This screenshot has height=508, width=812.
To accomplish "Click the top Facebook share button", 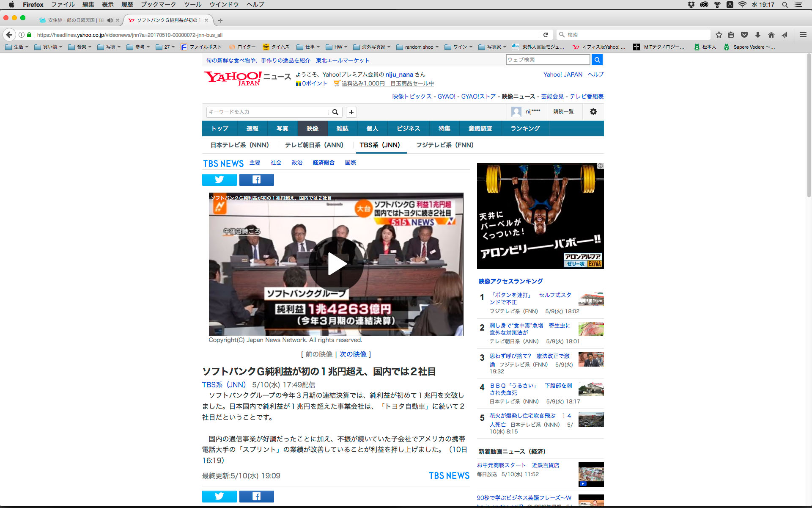I will pos(256,180).
